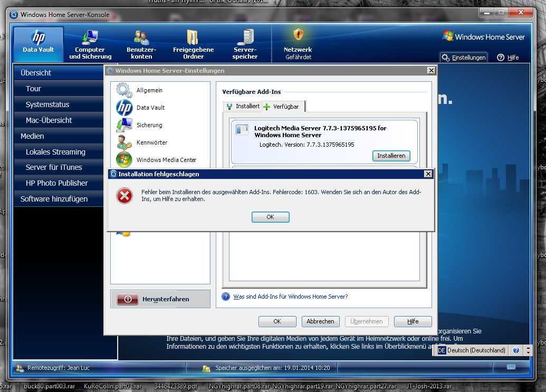Open Freigegebene Ordner folder icon
Screen dimensions: 546x392
(x=193, y=44)
